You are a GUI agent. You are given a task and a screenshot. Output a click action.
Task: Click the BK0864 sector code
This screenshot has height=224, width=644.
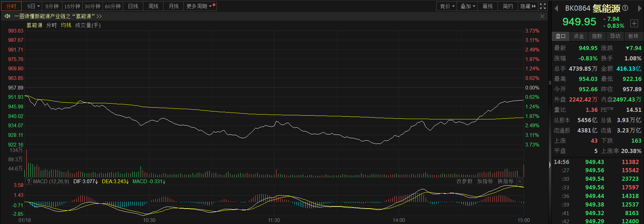point(578,8)
